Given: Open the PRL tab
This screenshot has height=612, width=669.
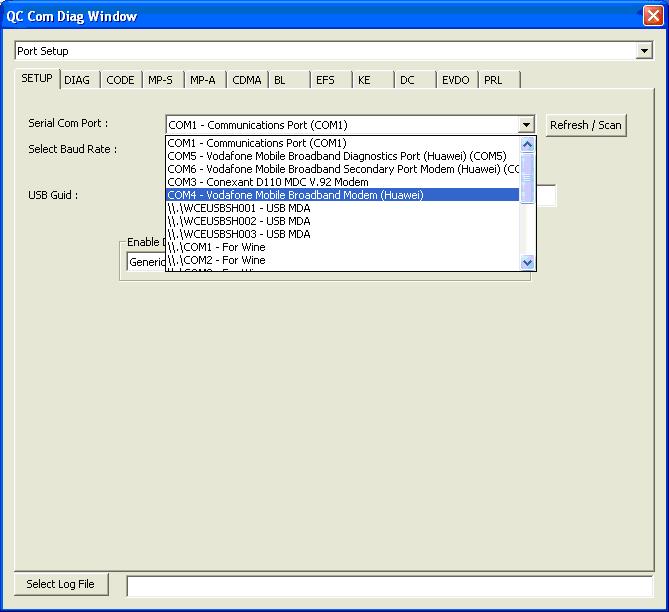Looking at the screenshot, I should [x=499, y=80].
